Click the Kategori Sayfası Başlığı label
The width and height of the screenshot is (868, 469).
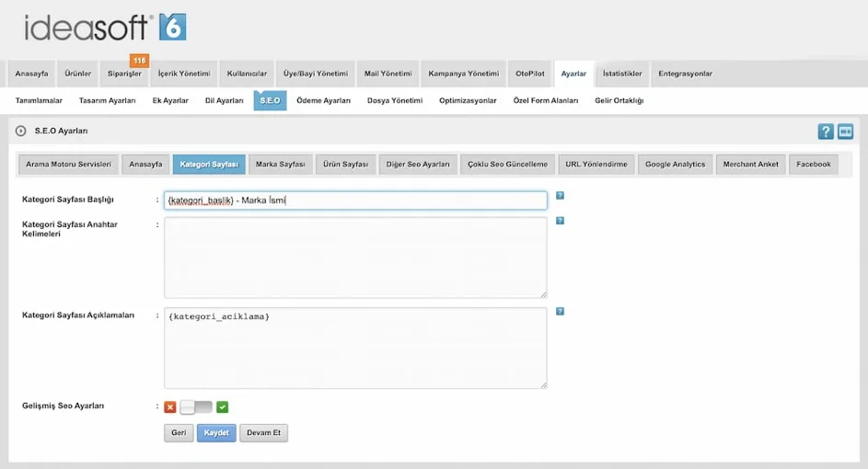click(67, 200)
